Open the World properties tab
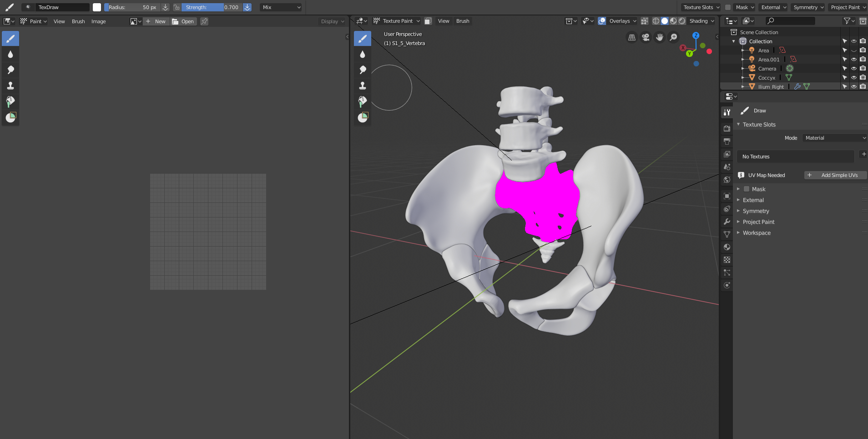This screenshot has height=439, width=868. tap(727, 180)
